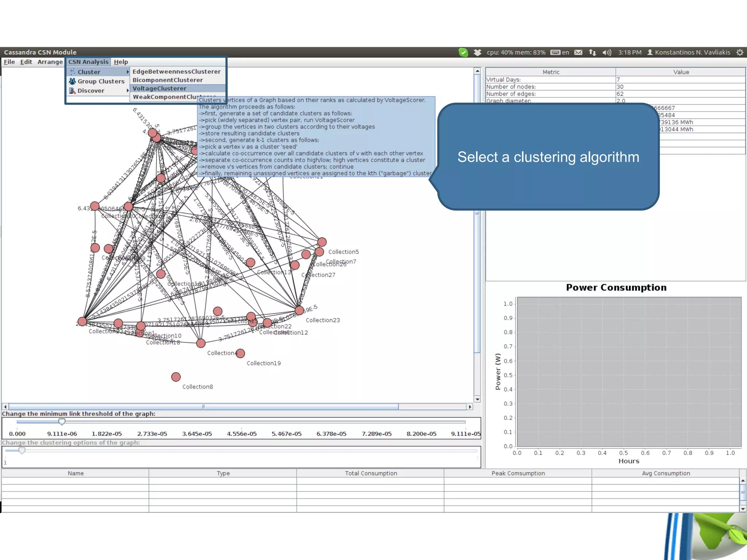The height and width of the screenshot is (560, 747).
Task: Select the Collection20 graph node
Action: (x=95, y=206)
